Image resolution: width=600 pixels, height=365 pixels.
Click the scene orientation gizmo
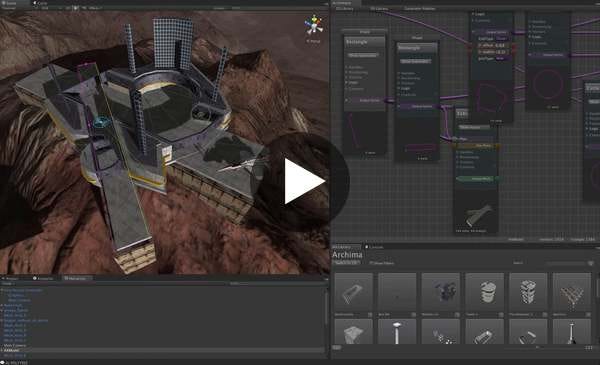[313, 26]
